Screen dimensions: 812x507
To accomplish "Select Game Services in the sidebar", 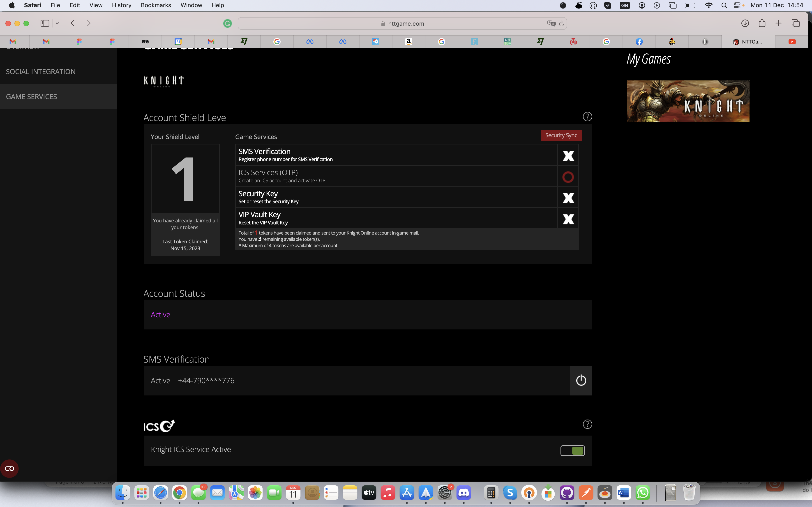I will pyautogui.click(x=32, y=97).
